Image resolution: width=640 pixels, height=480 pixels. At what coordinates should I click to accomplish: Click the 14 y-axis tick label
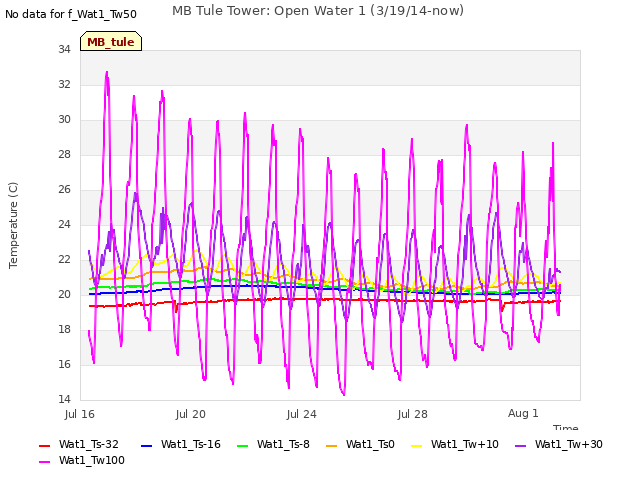tap(64, 399)
